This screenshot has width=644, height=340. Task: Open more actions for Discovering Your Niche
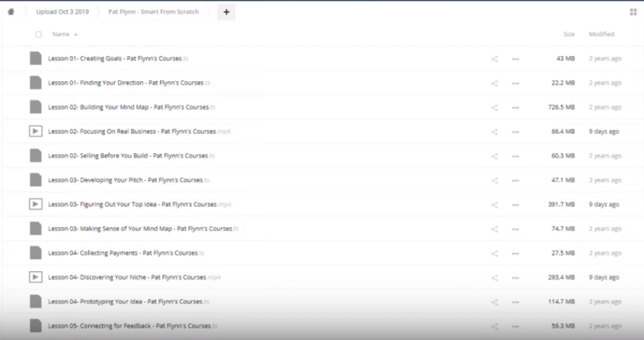pyautogui.click(x=516, y=278)
